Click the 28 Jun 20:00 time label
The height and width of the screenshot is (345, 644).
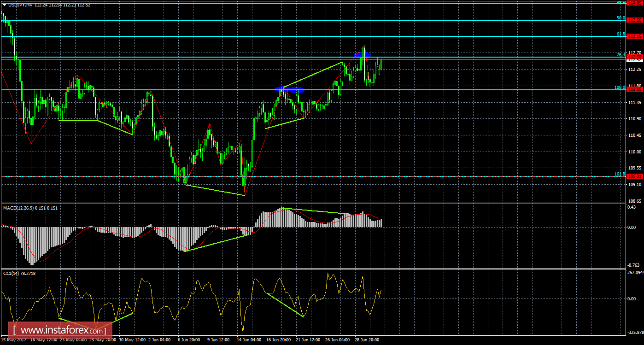[368, 340]
